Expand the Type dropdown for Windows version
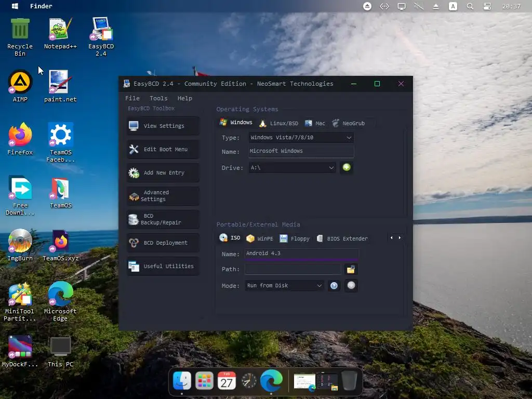The width and height of the screenshot is (532, 399). (x=301, y=137)
